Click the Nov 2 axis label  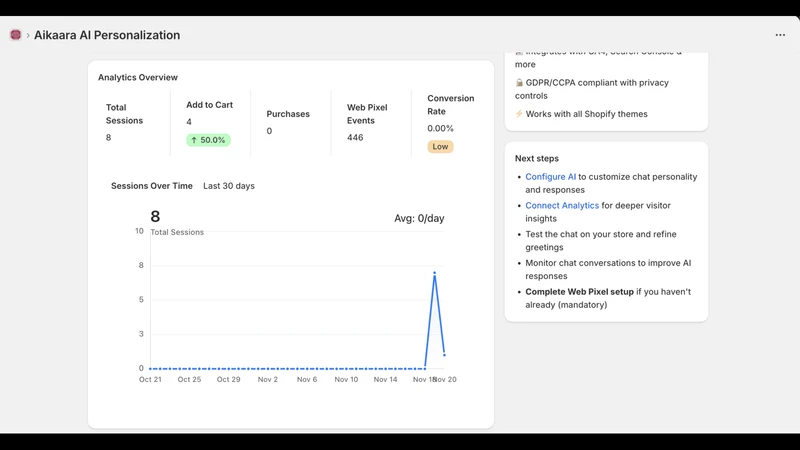268,380
